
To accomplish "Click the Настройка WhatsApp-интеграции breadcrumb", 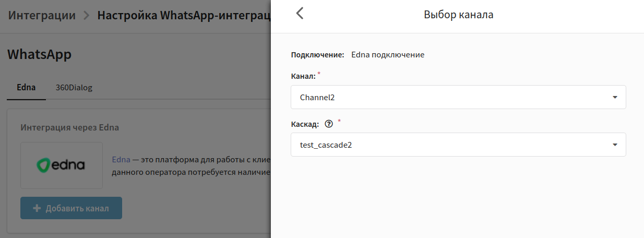I will (x=184, y=15).
